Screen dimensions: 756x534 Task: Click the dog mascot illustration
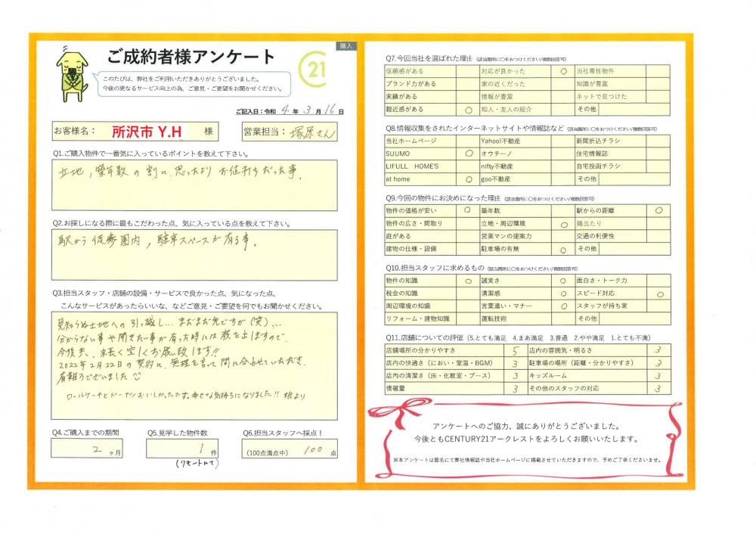(73, 75)
